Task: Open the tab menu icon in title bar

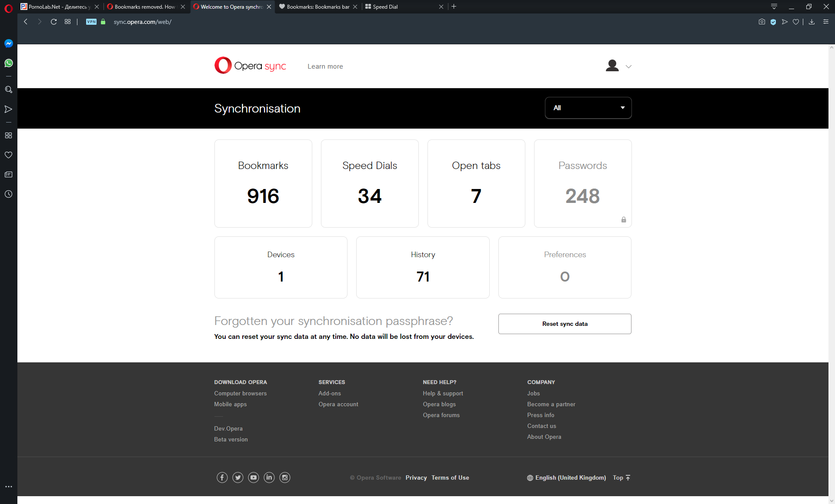Action: pos(774,7)
